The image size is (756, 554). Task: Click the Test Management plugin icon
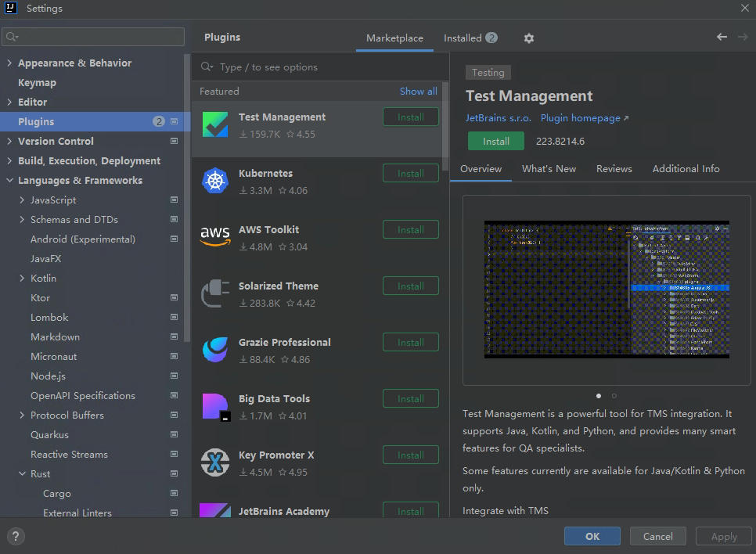click(x=215, y=124)
